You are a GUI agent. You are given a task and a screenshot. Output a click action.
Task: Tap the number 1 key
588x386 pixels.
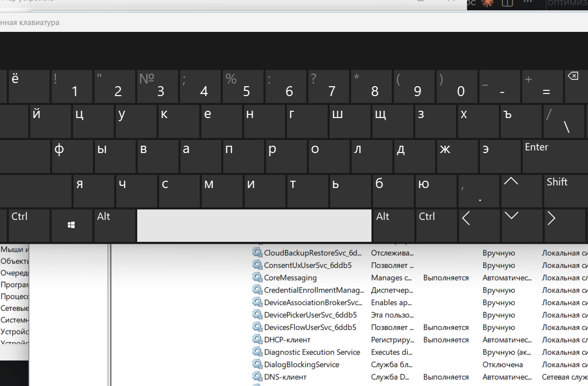[71, 86]
